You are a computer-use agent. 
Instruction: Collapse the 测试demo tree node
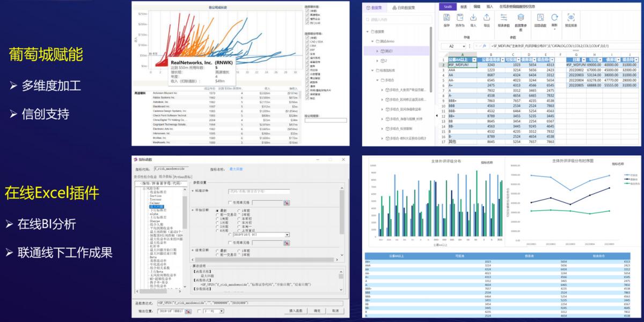click(372, 41)
